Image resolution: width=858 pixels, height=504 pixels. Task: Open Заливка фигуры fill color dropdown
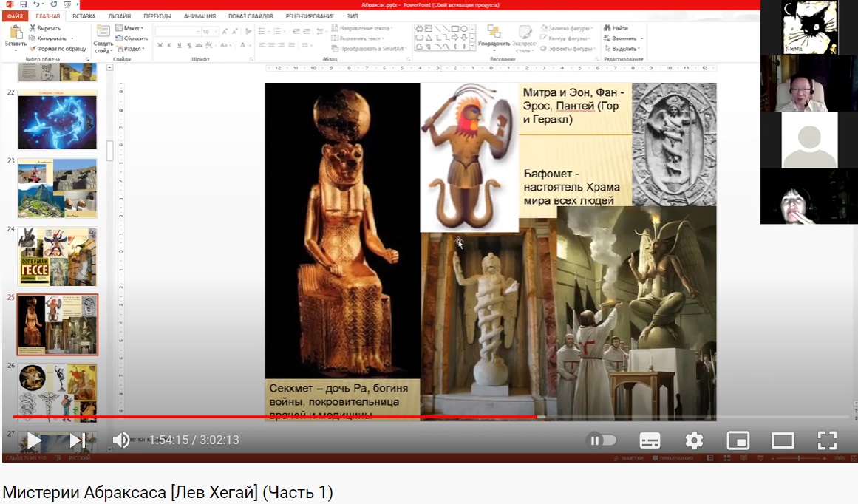(568, 28)
